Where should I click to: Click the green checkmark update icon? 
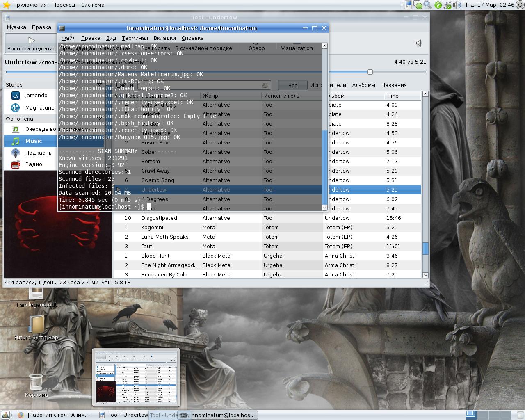tap(438, 5)
